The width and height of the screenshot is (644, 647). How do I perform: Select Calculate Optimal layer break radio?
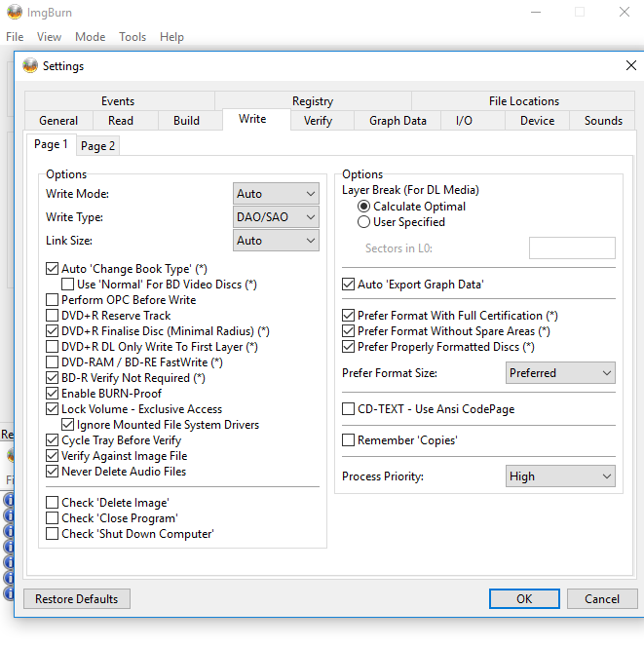[x=363, y=207]
